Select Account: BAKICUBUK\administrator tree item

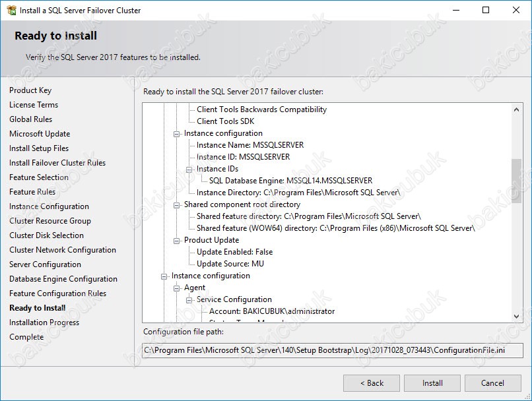pos(271,311)
